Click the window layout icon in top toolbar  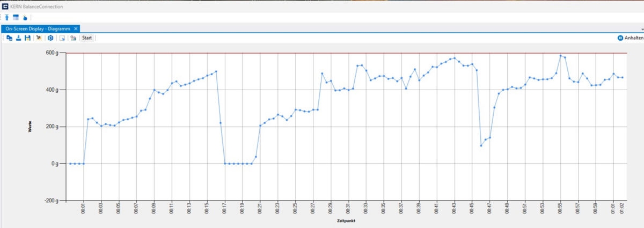coord(16,18)
